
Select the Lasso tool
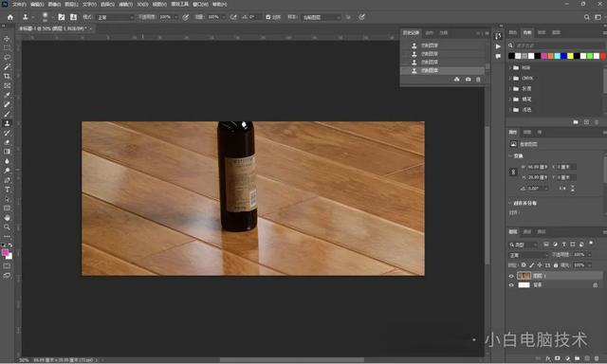[x=7, y=57]
